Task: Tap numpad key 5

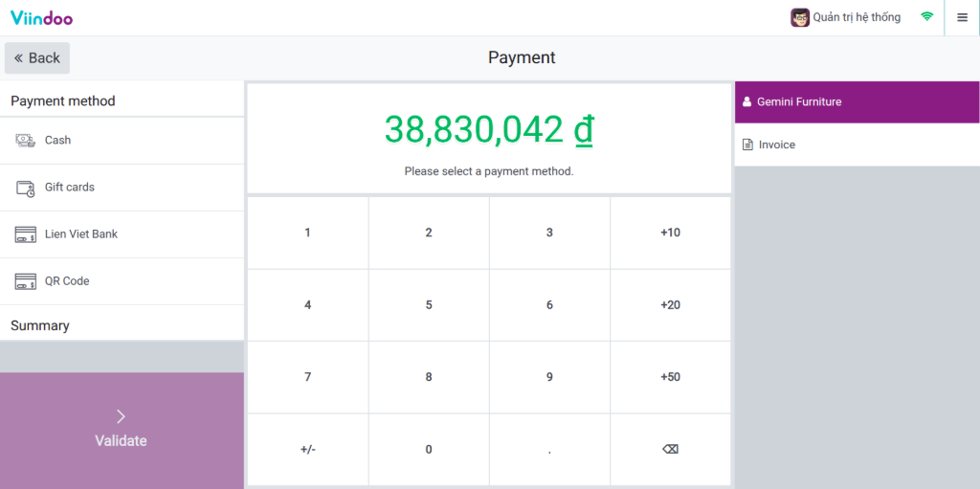Action: pyautogui.click(x=429, y=305)
